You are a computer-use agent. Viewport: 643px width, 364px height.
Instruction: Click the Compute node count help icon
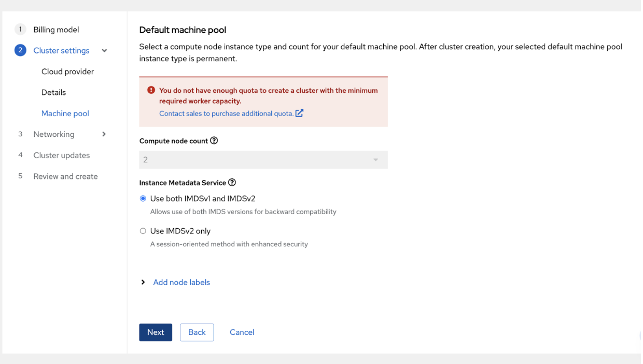click(x=214, y=141)
